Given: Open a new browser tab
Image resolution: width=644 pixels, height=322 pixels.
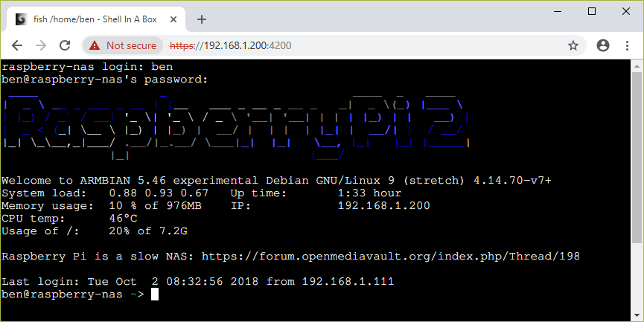Looking at the screenshot, I should point(201,19).
